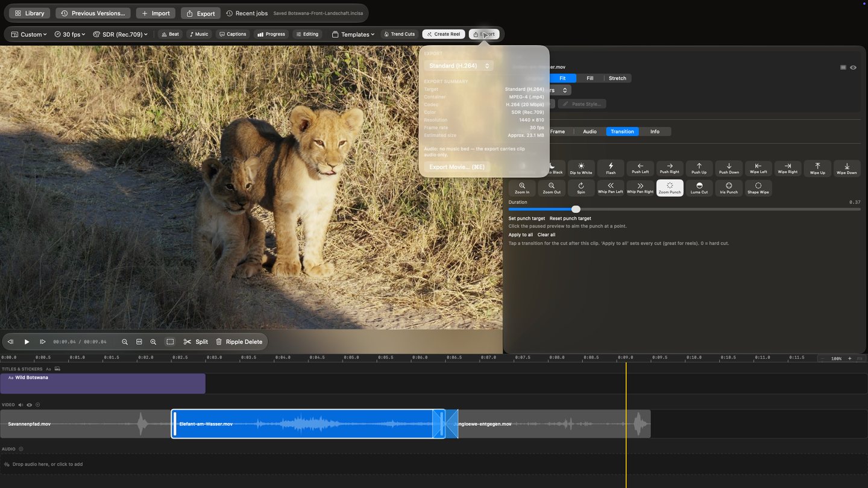868x488 pixels.
Task: Click Export Movie… in the popover
Action: click(457, 167)
